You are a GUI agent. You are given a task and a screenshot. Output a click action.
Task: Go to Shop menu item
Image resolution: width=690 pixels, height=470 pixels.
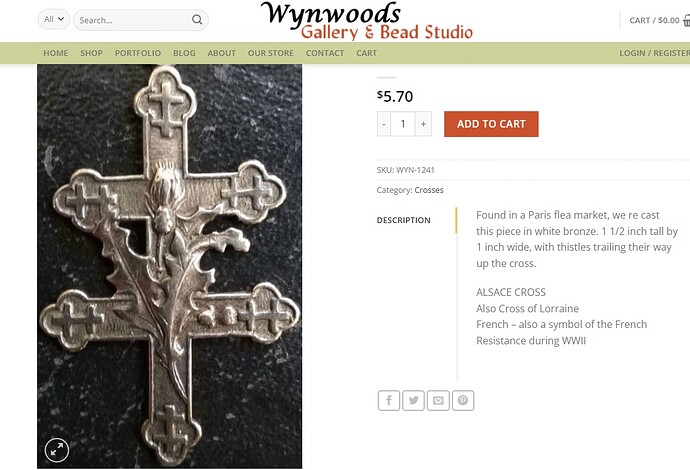pyautogui.click(x=92, y=53)
